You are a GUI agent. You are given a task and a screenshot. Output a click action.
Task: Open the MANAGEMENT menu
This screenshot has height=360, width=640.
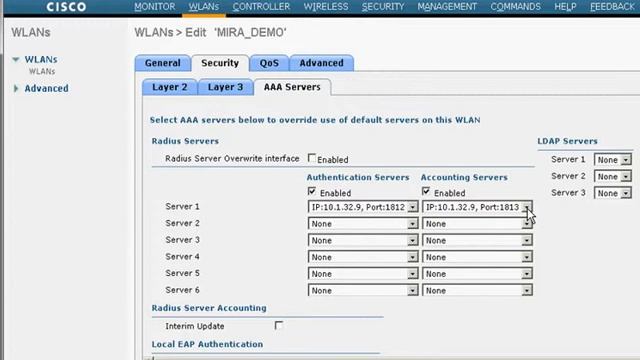coord(447,7)
